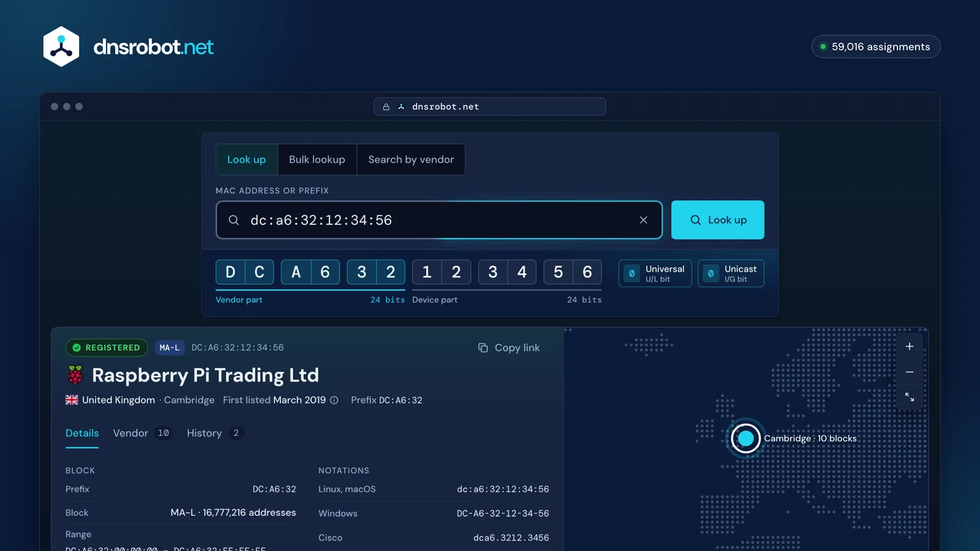Open the Search by vendor tab
This screenshot has height=551, width=980.
(411, 159)
